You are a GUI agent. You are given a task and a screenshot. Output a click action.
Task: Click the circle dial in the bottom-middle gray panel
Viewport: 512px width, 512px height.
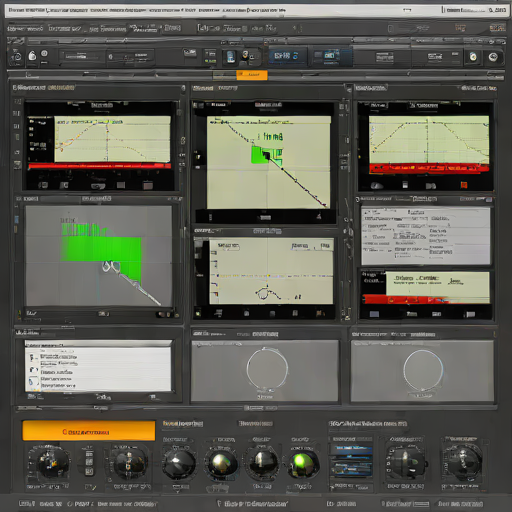(267, 369)
